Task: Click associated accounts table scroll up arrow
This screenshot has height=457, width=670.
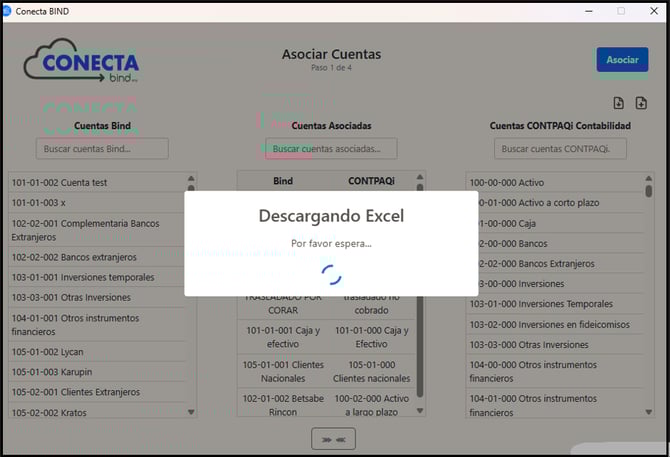Action: pyautogui.click(x=420, y=177)
